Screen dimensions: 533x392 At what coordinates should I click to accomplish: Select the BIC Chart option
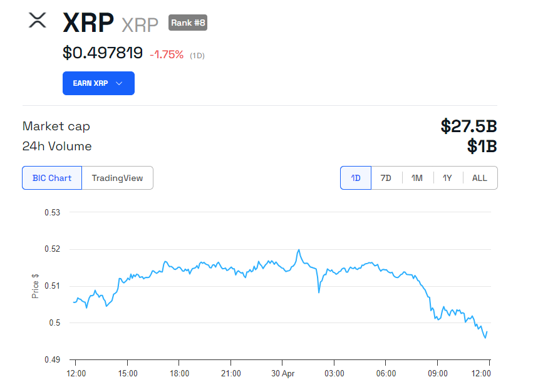coord(51,178)
